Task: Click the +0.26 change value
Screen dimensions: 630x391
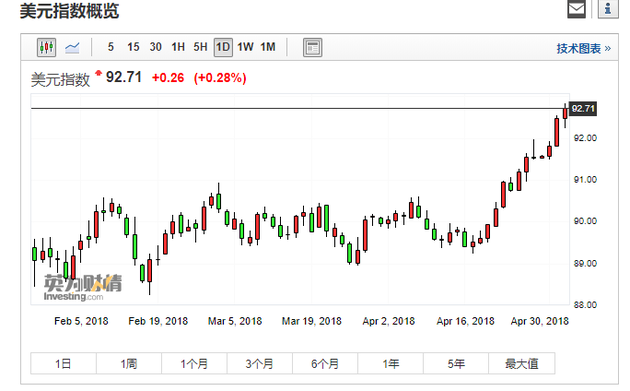Action: [x=168, y=78]
